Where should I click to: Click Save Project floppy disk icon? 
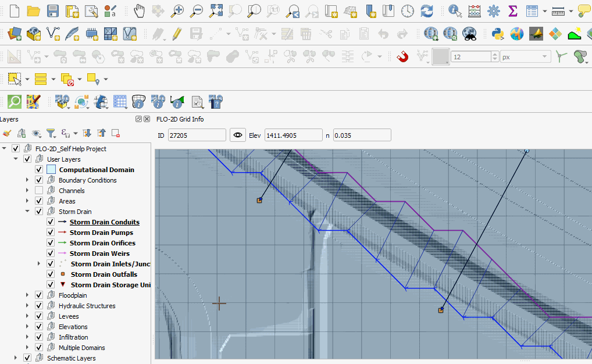pyautogui.click(x=52, y=10)
